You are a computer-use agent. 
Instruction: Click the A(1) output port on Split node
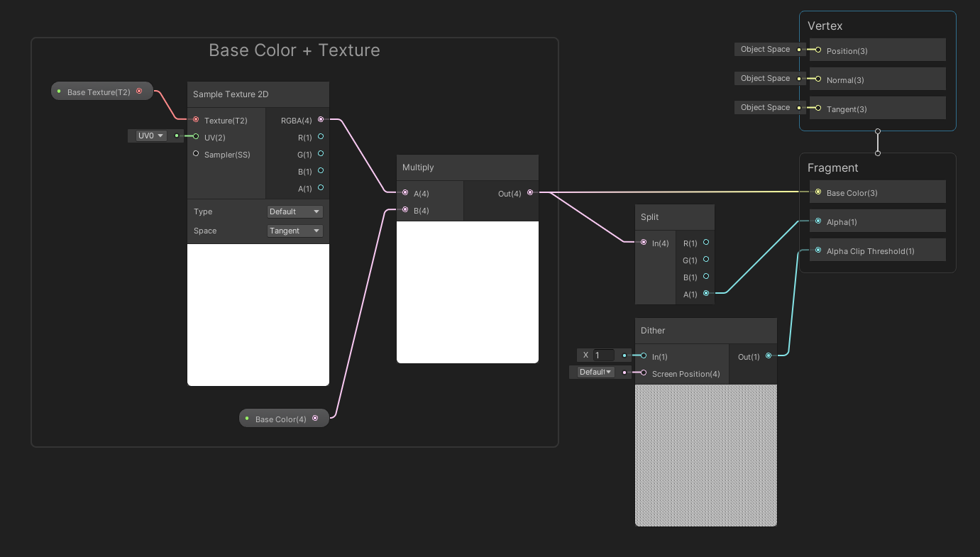[x=705, y=294]
